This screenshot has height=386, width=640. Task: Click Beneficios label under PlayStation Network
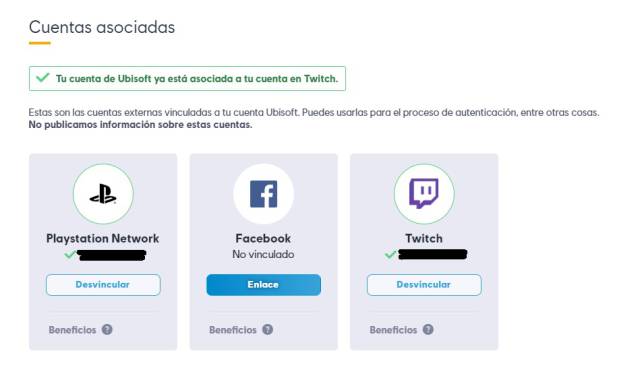[x=72, y=330]
